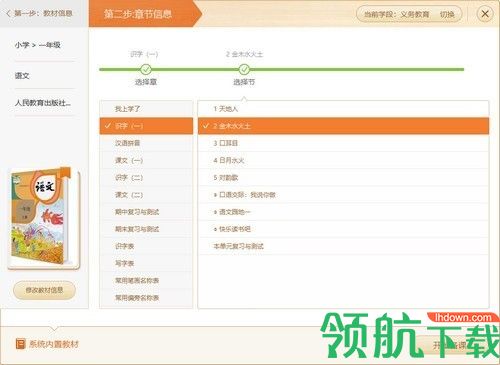The height and width of the screenshot is (365, 500).
Task: Select section 本单元复习与测试
Action: click(343, 246)
